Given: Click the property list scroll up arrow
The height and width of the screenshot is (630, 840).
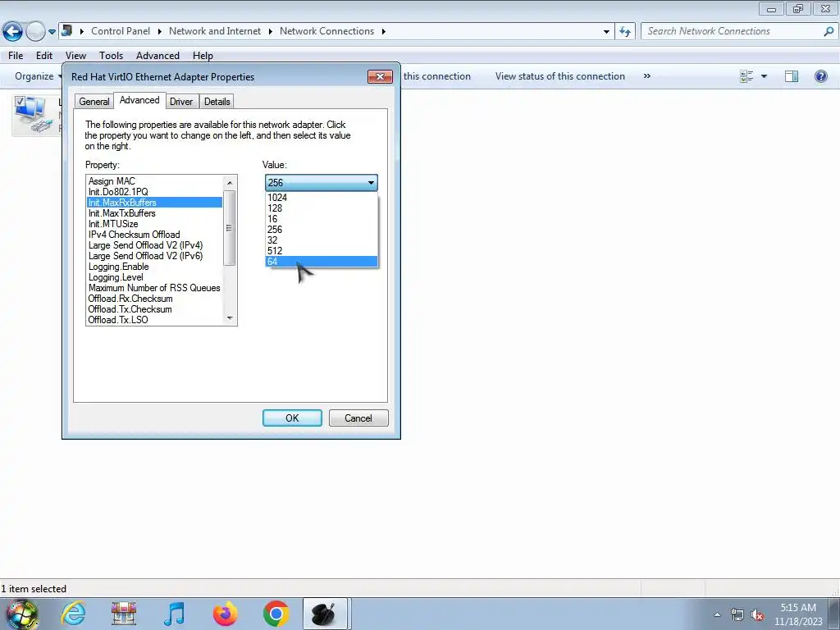Looking at the screenshot, I should [230, 183].
